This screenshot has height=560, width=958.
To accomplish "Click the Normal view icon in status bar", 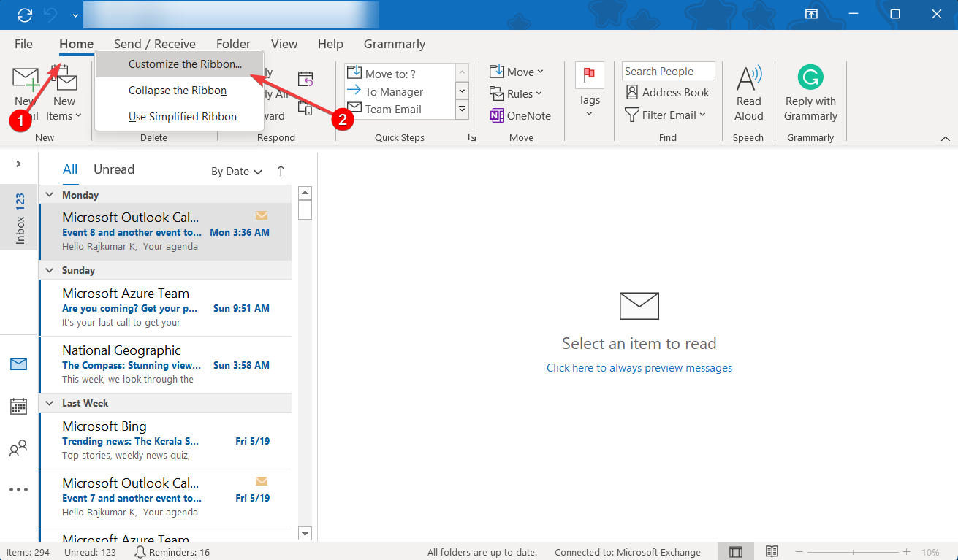I will click(736, 552).
